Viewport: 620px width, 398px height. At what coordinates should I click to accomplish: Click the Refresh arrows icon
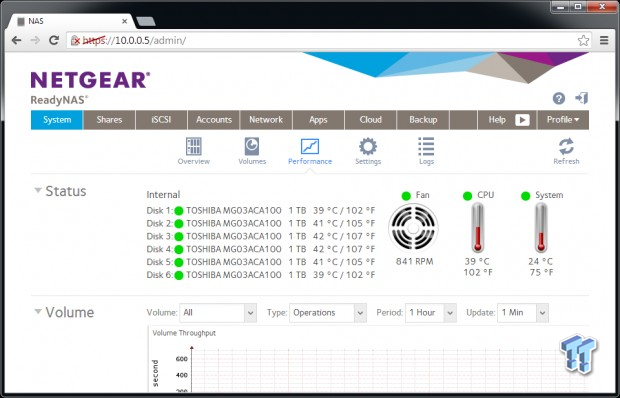pos(566,146)
